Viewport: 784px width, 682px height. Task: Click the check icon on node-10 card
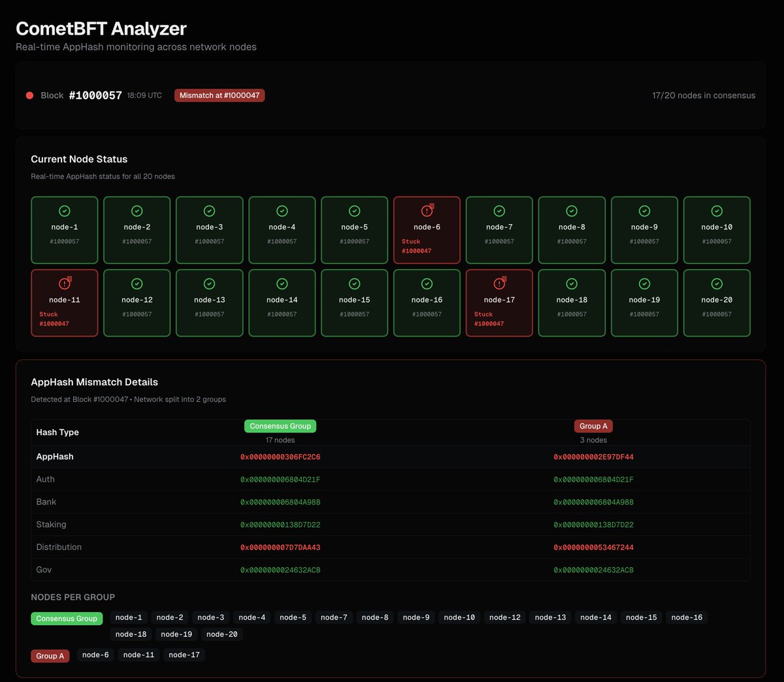point(717,211)
